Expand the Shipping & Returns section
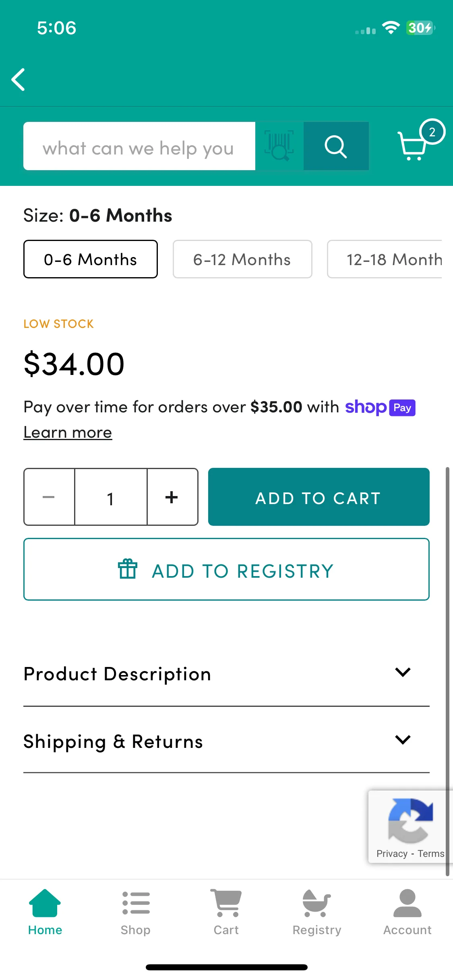This screenshot has height=980, width=453. tap(226, 741)
